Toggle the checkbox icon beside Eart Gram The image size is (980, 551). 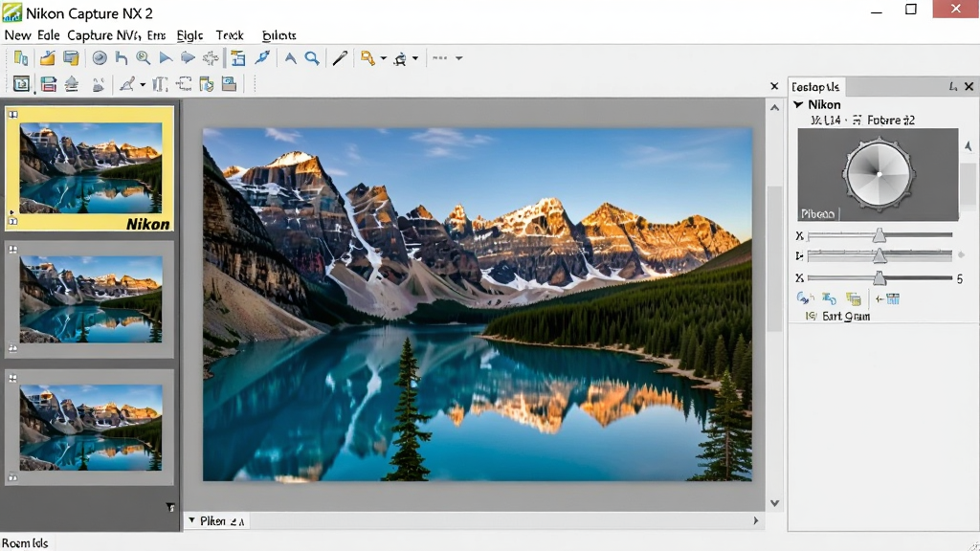pyautogui.click(x=812, y=316)
